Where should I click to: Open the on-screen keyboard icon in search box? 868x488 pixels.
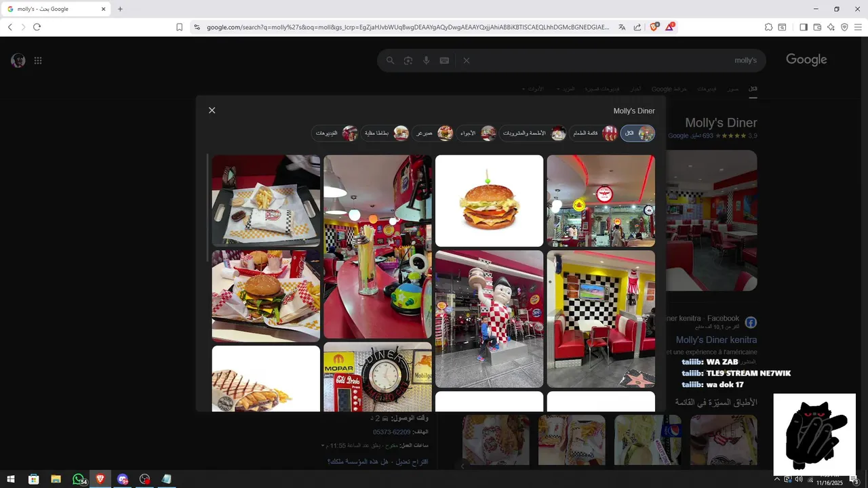tap(444, 60)
